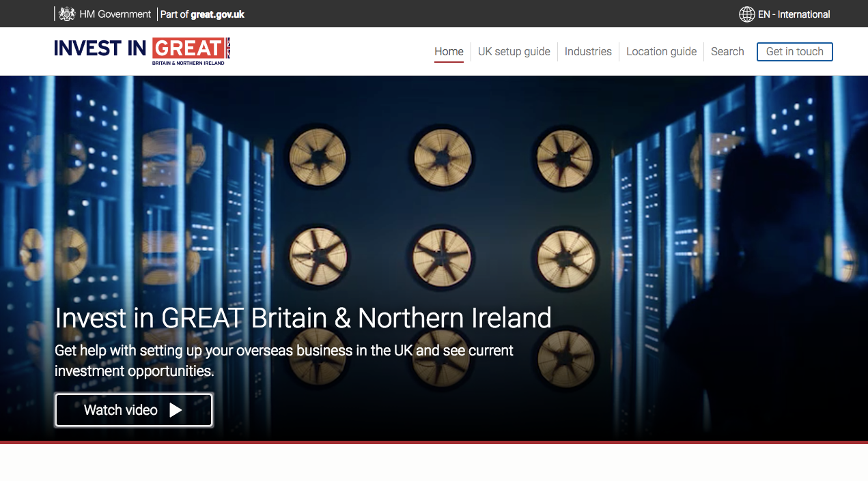The height and width of the screenshot is (481, 868).
Task: Click the play triangle on Watch video
Action: click(x=176, y=410)
